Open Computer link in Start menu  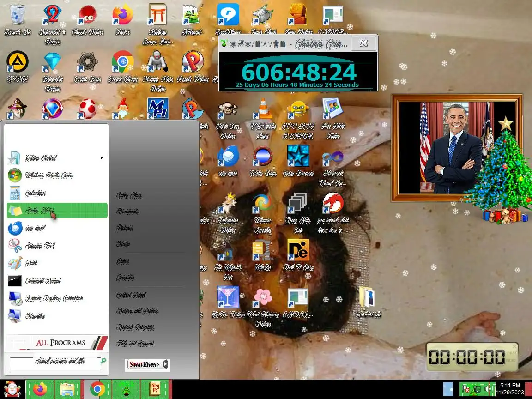126,278
